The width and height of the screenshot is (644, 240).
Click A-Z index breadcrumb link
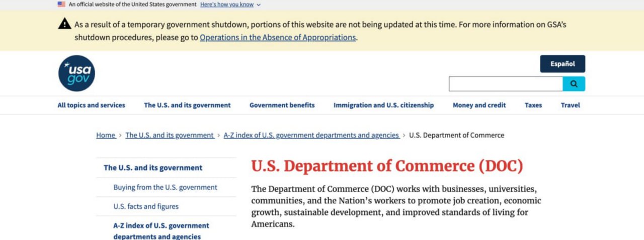click(x=311, y=135)
